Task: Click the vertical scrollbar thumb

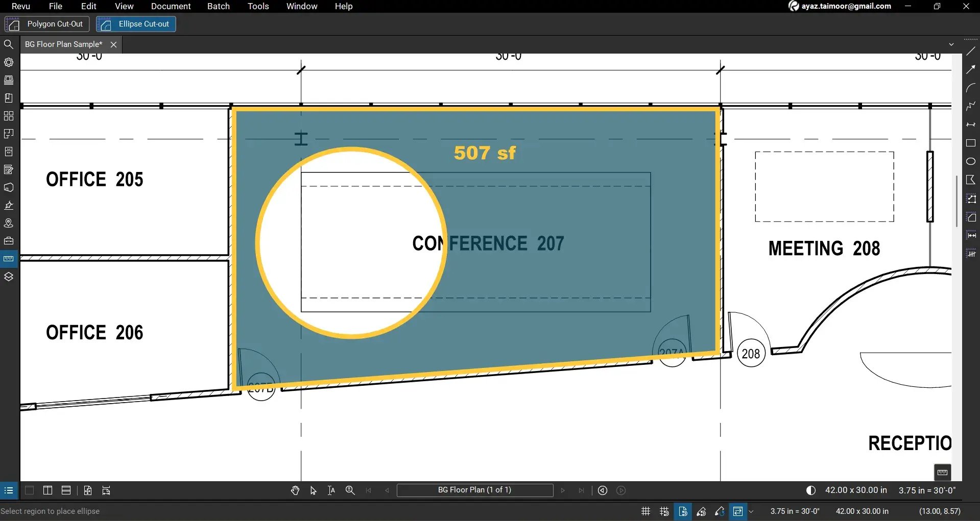Action: coord(957,201)
